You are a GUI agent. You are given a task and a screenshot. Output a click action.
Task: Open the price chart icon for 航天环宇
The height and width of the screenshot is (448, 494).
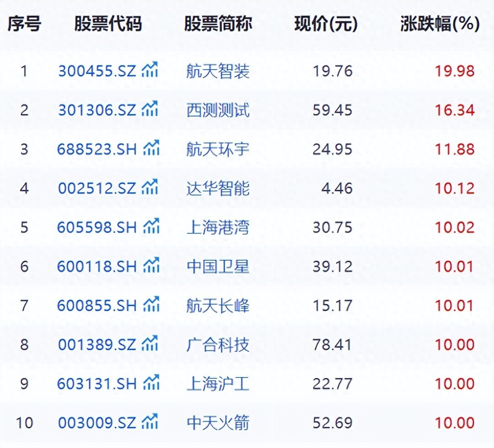tap(150, 148)
